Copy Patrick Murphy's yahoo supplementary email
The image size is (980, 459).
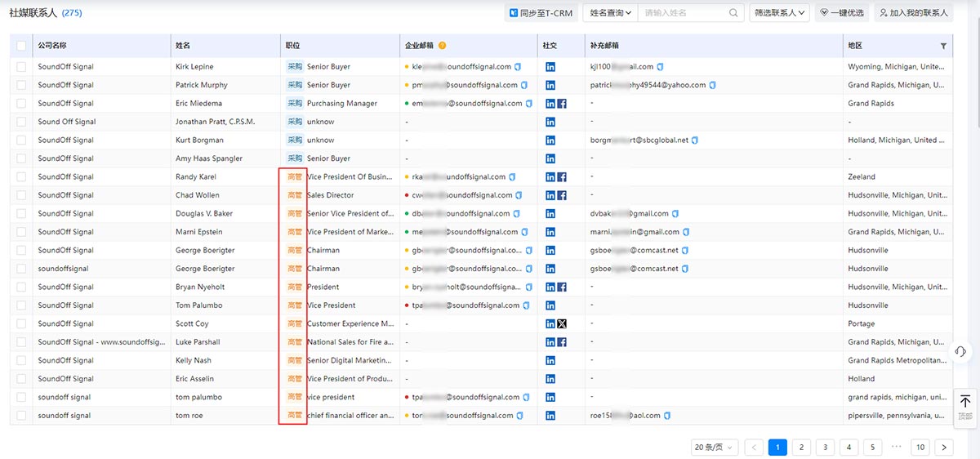pyautogui.click(x=713, y=85)
